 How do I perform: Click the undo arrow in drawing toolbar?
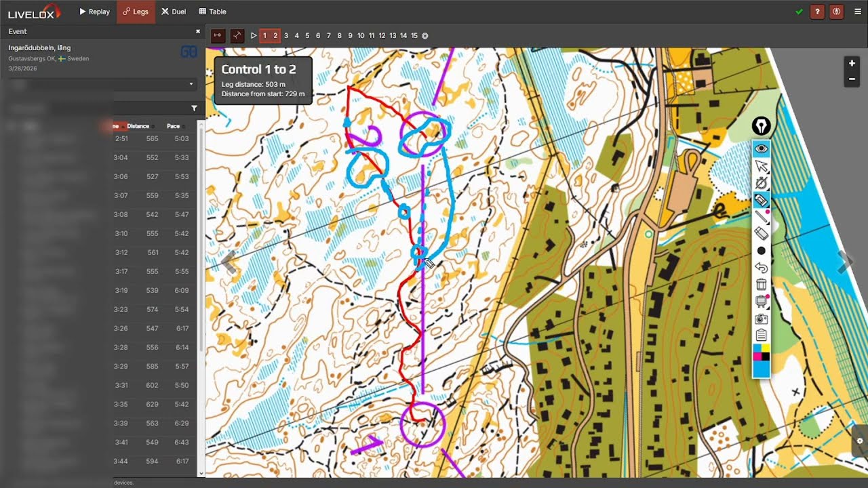[761, 268]
